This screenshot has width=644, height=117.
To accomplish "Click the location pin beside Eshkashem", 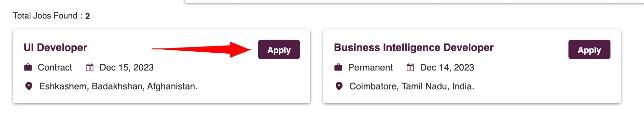I will (29, 86).
